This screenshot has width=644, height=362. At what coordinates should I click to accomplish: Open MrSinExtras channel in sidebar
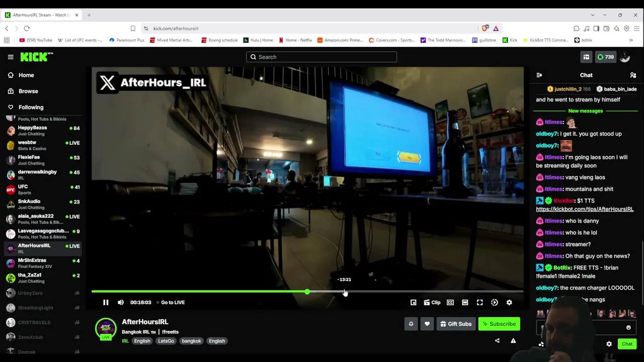tap(42, 263)
